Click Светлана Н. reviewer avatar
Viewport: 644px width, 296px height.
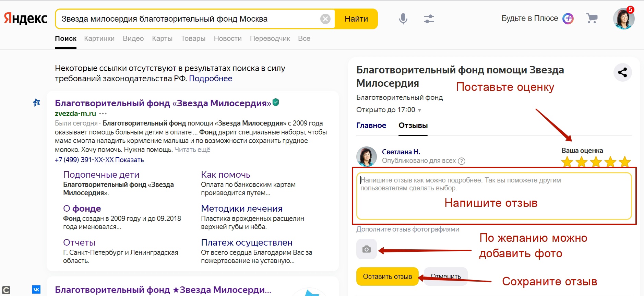pos(367,156)
